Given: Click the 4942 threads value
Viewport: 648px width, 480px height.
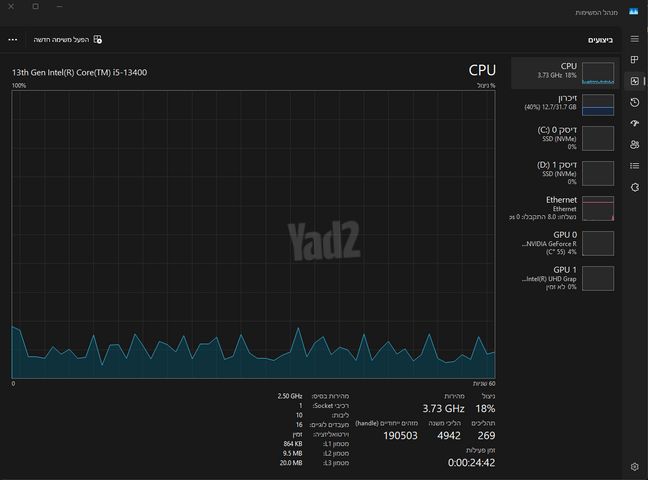Looking at the screenshot, I should [x=449, y=435].
